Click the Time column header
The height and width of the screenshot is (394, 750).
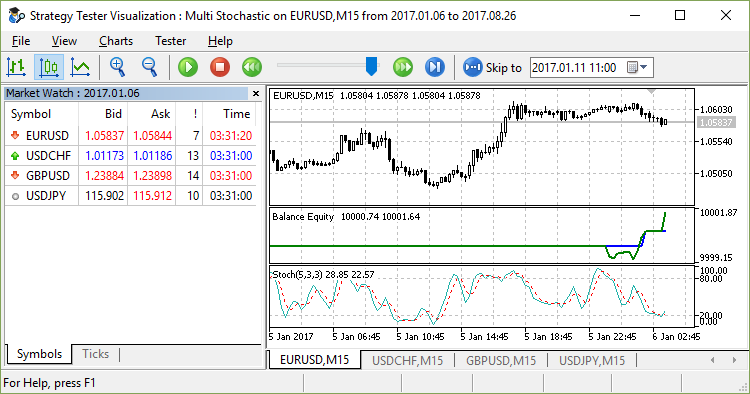pos(230,114)
